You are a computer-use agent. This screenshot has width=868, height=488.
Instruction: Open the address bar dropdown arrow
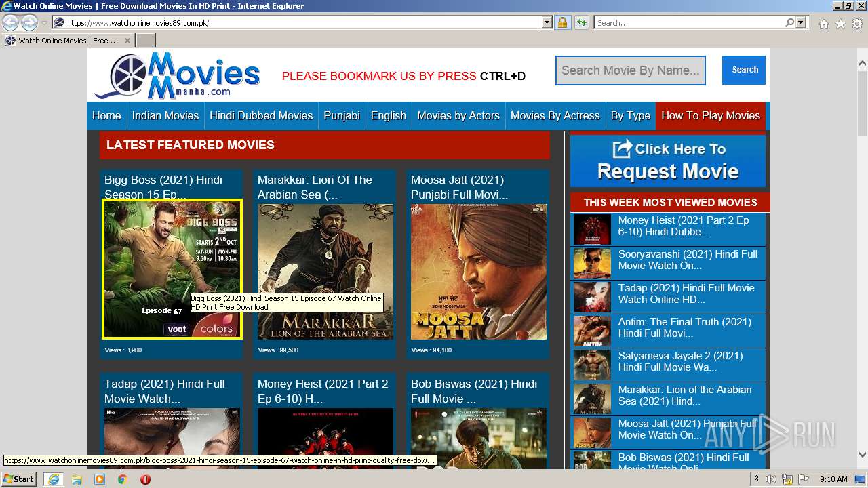pyautogui.click(x=547, y=22)
